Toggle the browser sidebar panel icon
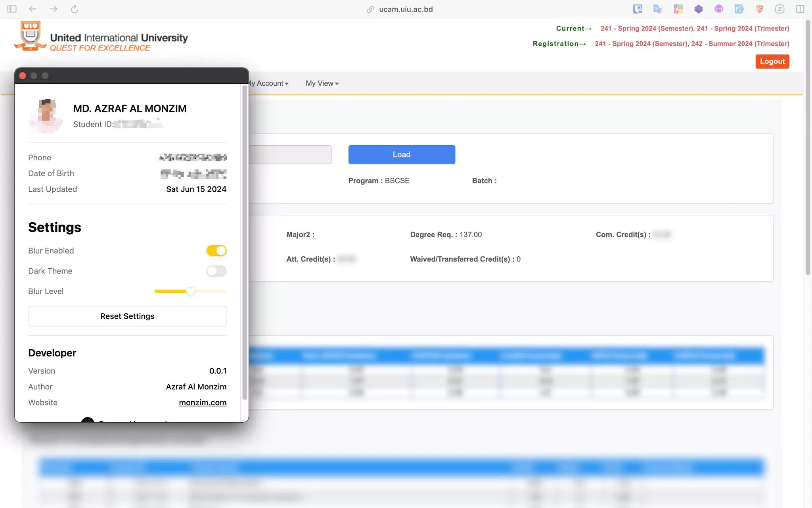 pos(12,9)
